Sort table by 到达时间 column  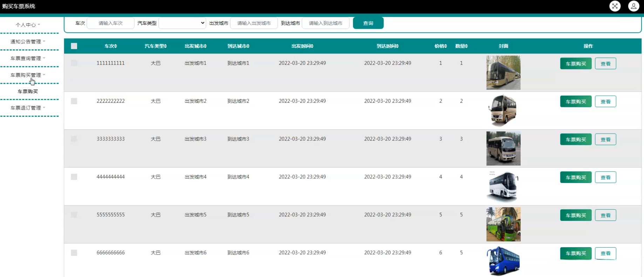point(388,46)
